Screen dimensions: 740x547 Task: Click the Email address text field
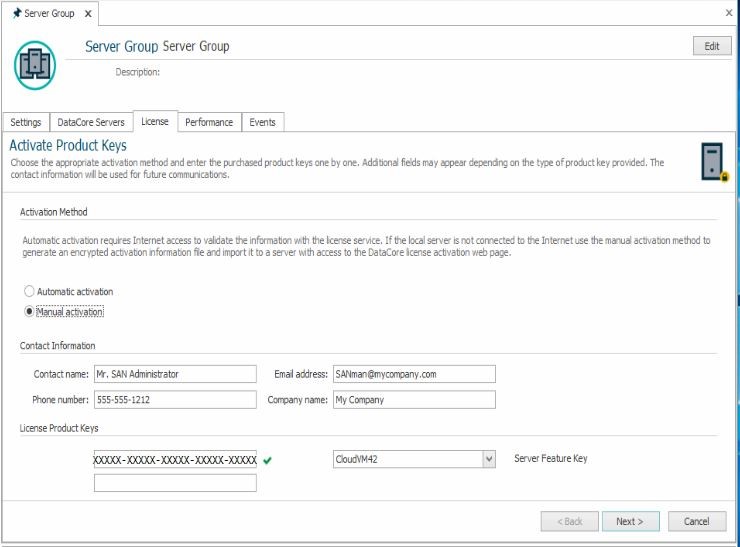coord(413,374)
